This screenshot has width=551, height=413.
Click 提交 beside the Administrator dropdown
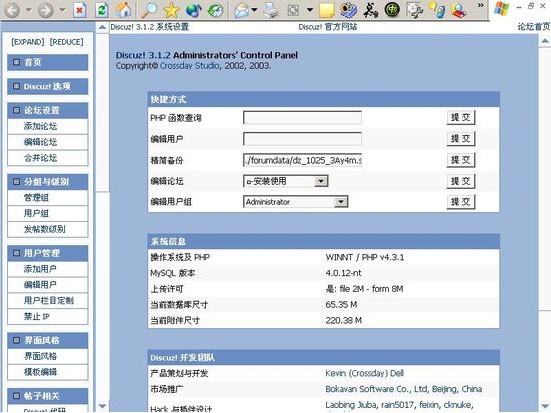(461, 202)
